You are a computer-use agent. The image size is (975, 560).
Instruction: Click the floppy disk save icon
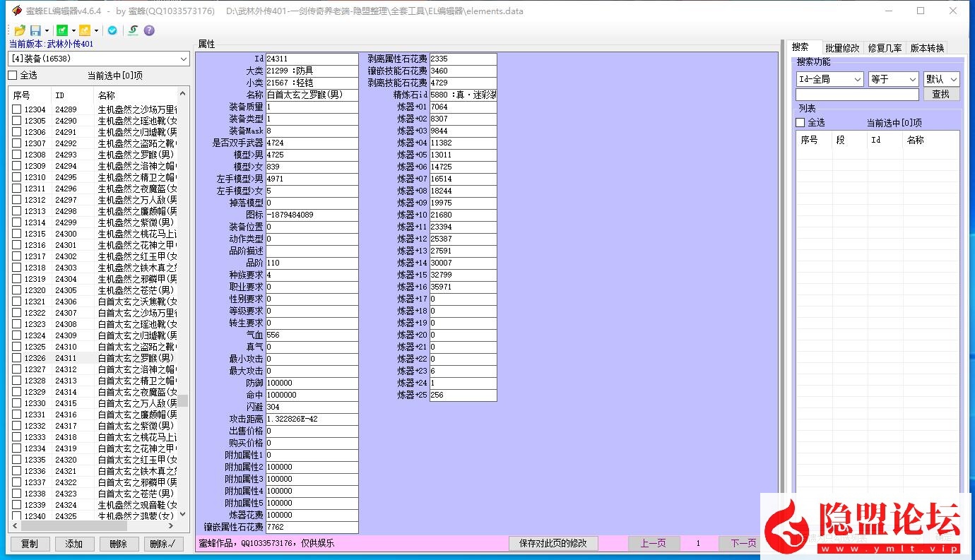pos(35,30)
